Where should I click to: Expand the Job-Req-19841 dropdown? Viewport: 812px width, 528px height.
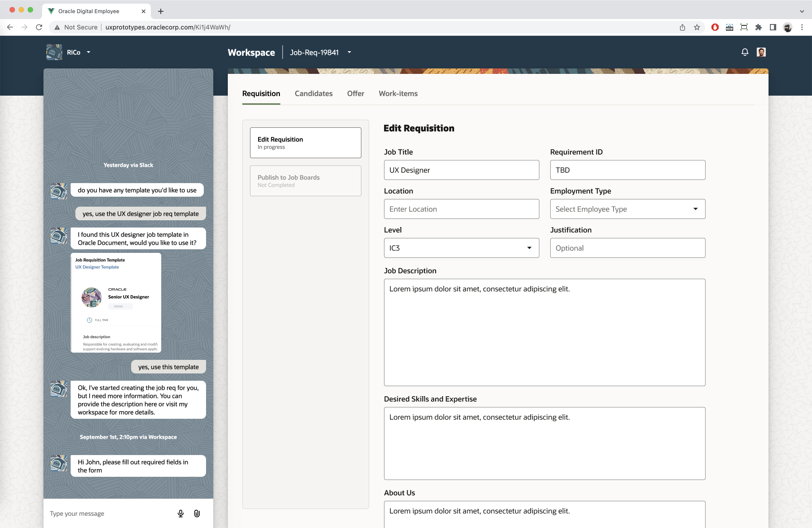[x=349, y=52]
